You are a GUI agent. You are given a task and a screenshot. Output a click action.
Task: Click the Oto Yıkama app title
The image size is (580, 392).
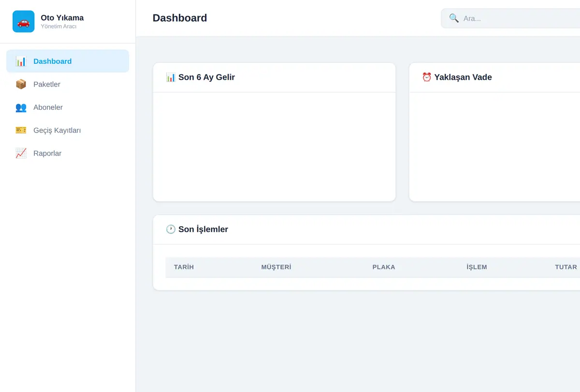click(x=62, y=18)
